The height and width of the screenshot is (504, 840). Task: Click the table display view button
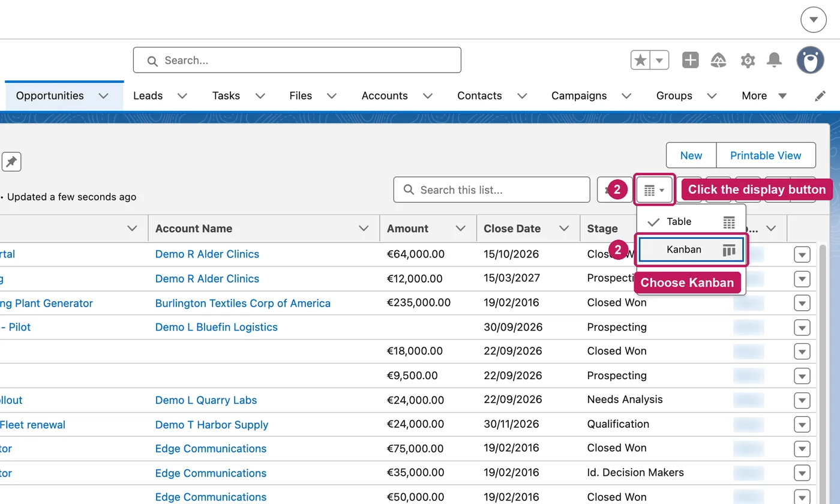pos(655,190)
